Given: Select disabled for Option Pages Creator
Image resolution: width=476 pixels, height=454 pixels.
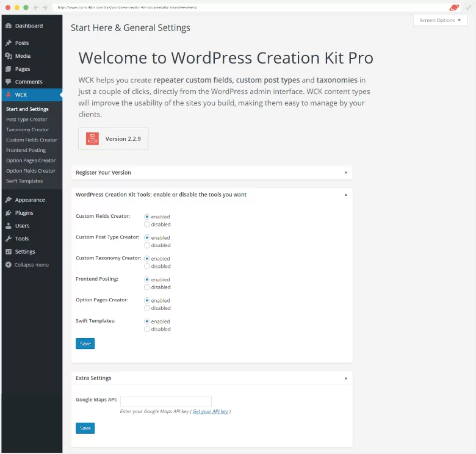Looking at the screenshot, I should pos(147,308).
